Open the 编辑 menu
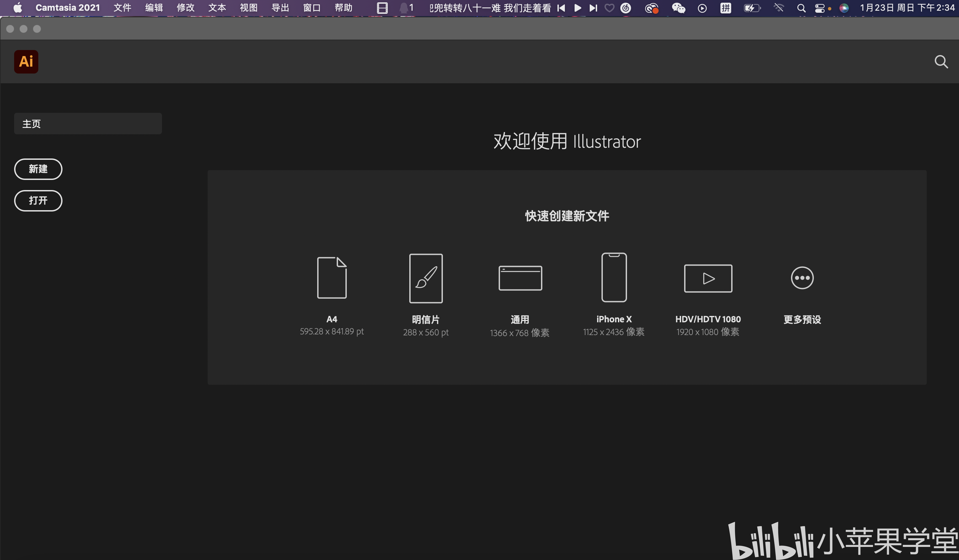959x560 pixels. [154, 8]
